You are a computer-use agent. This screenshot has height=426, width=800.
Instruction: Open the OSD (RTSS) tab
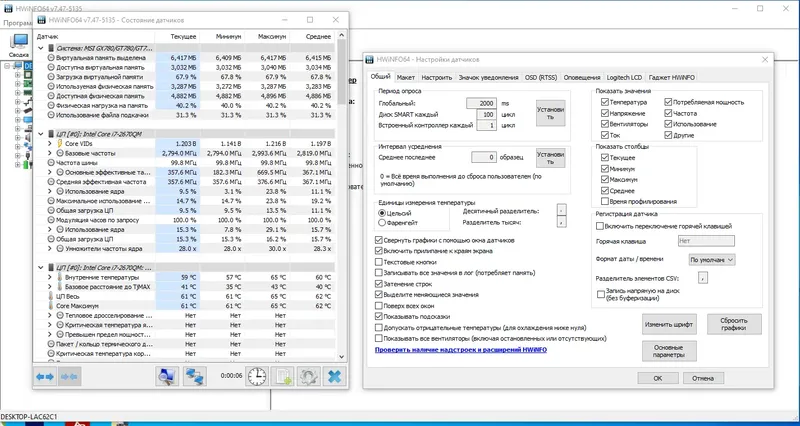point(541,78)
